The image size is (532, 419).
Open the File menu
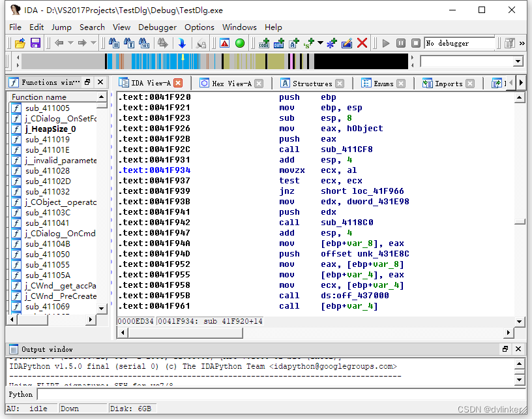(x=15, y=27)
